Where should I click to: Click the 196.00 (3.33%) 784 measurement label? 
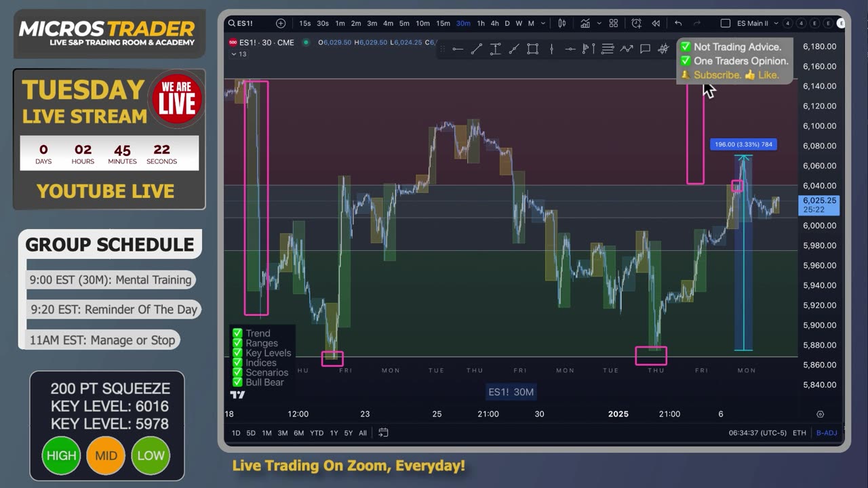click(743, 144)
